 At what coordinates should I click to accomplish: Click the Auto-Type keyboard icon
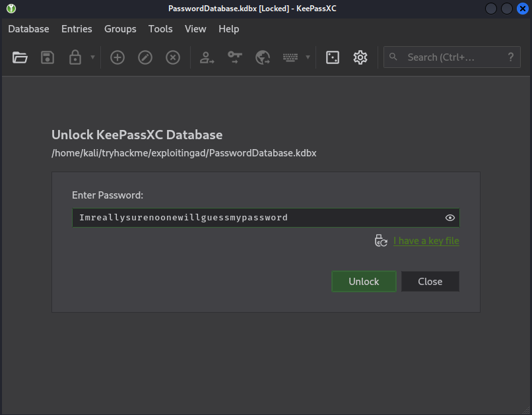[290, 57]
